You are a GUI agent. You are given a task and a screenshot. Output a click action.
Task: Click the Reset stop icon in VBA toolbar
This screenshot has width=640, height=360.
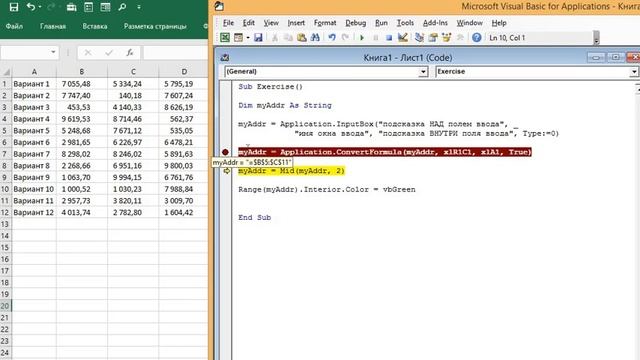389,38
